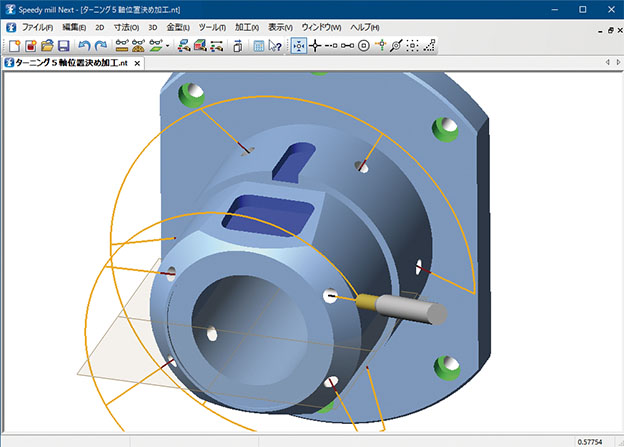
Task: Save the file with floppy disk icon
Action: [x=63, y=46]
